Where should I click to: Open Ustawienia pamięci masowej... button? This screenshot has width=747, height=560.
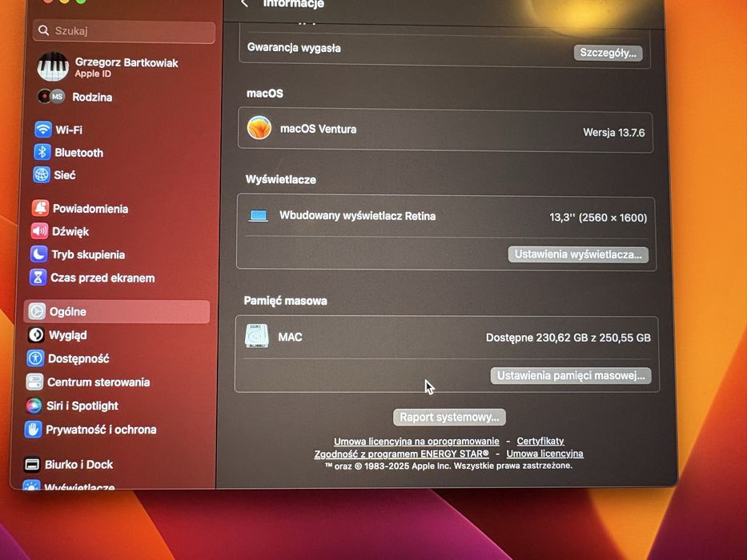(571, 376)
